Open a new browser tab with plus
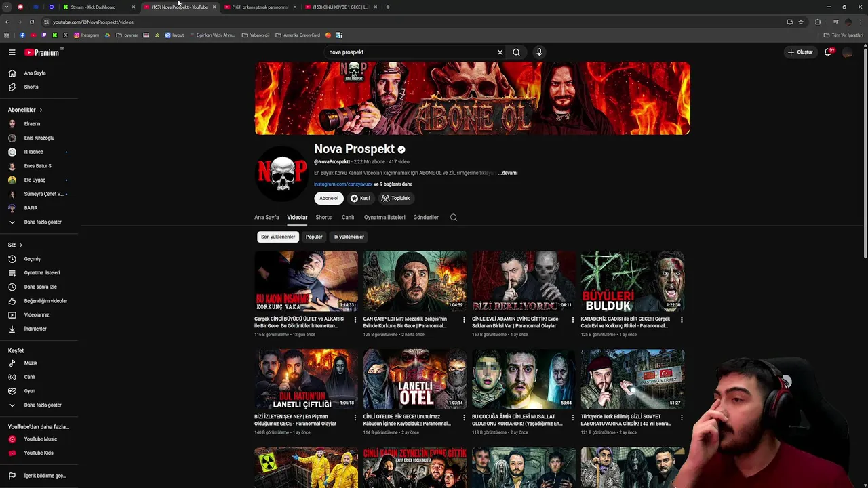This screenshot has width=868, height=488. tap(388, 7)
